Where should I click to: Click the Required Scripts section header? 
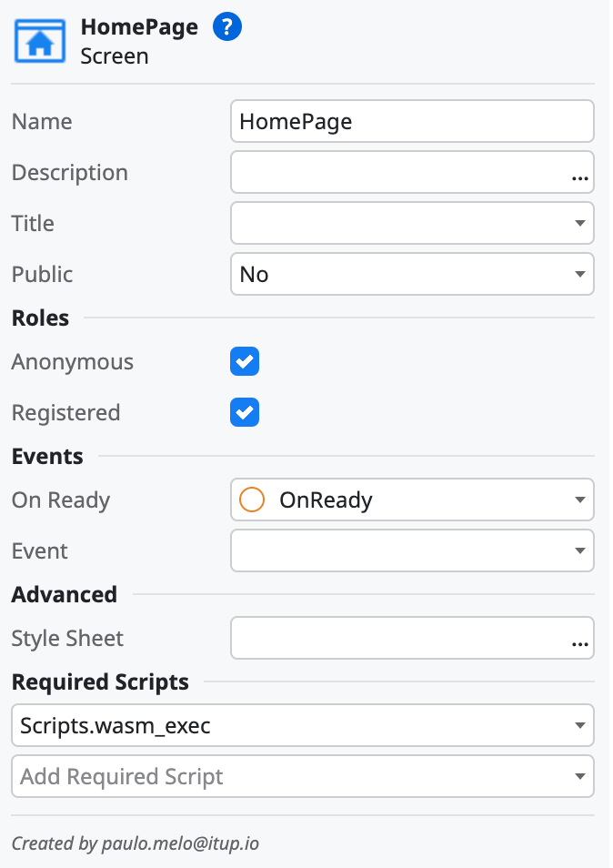tap(100, 682)
